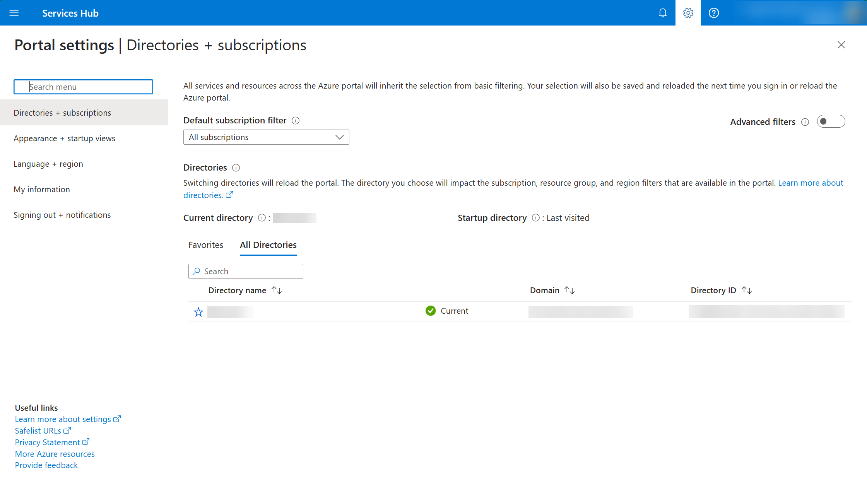Sort by Directory name column
The width and height of the screenshot is (867, 504).
click(x=277, y=290)
